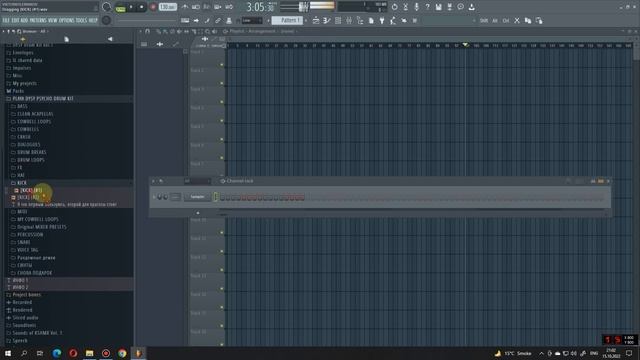The image size is (640, 360).
Task: Click the save project floppy icon
Action: (x=438, y=7)
